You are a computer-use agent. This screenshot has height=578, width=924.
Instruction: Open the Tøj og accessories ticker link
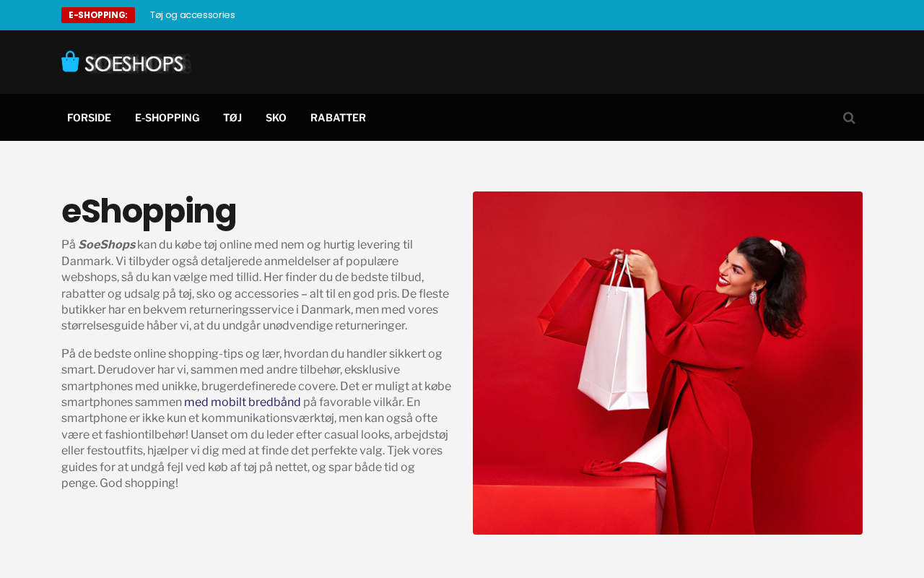(x=193, y=15)
